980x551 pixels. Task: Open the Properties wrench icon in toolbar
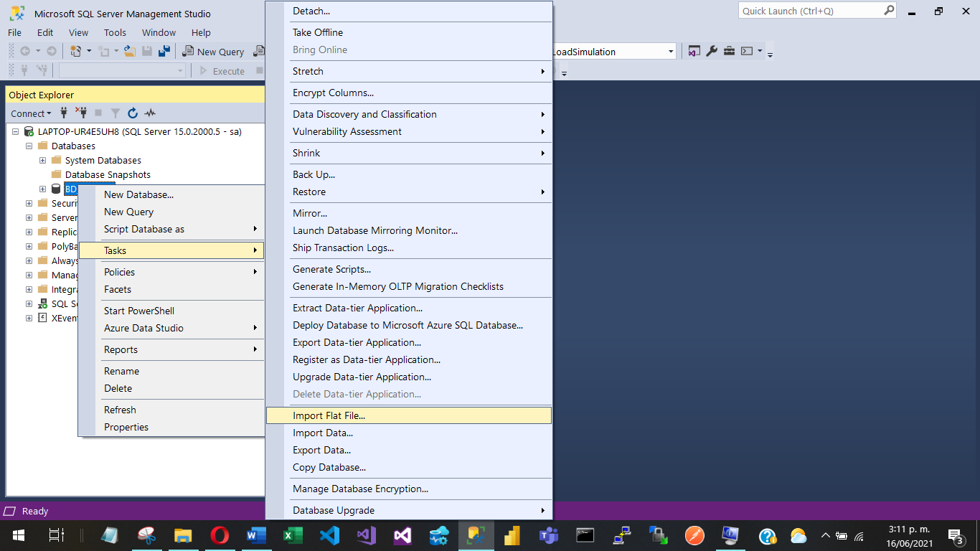[x=712, y=52]
